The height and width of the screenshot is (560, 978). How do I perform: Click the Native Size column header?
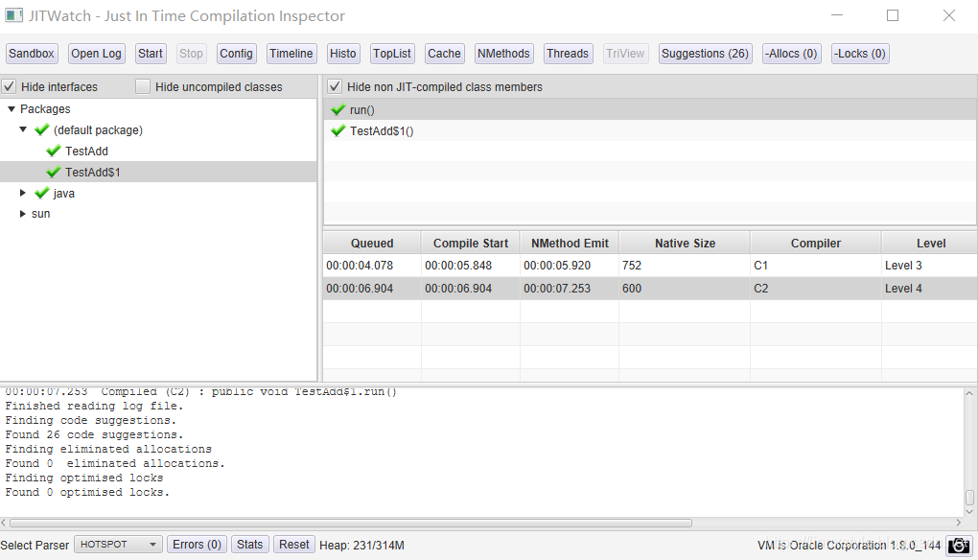685,244
